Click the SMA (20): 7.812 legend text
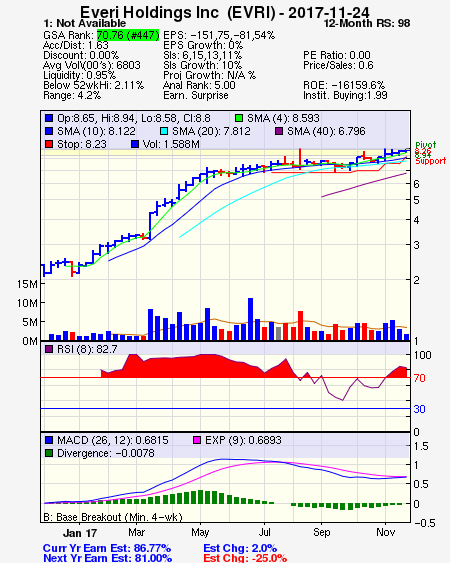 pos(212,131)
